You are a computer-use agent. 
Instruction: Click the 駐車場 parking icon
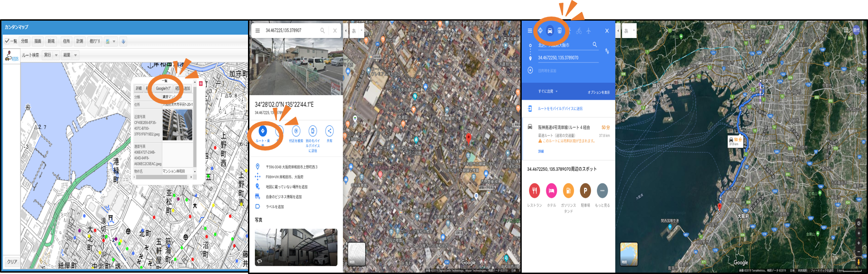585,190
